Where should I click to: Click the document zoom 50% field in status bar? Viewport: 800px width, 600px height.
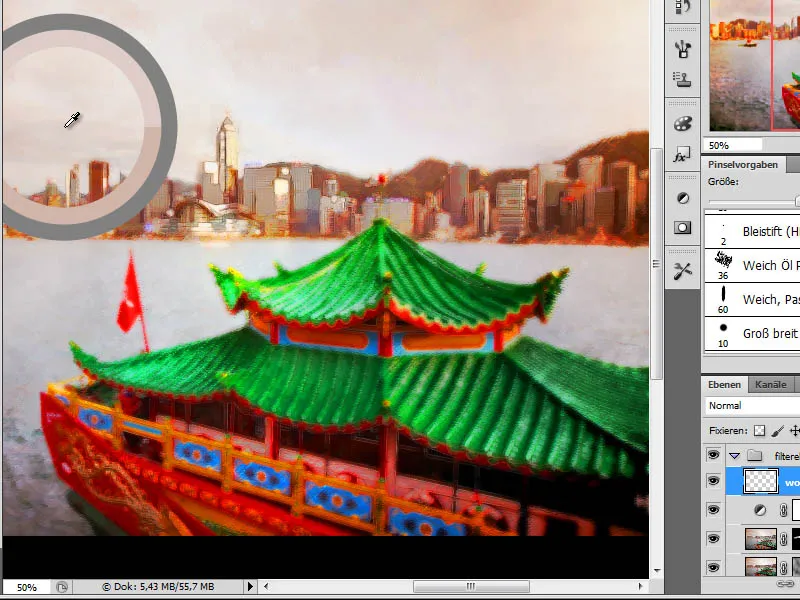(x=27, y=587)
